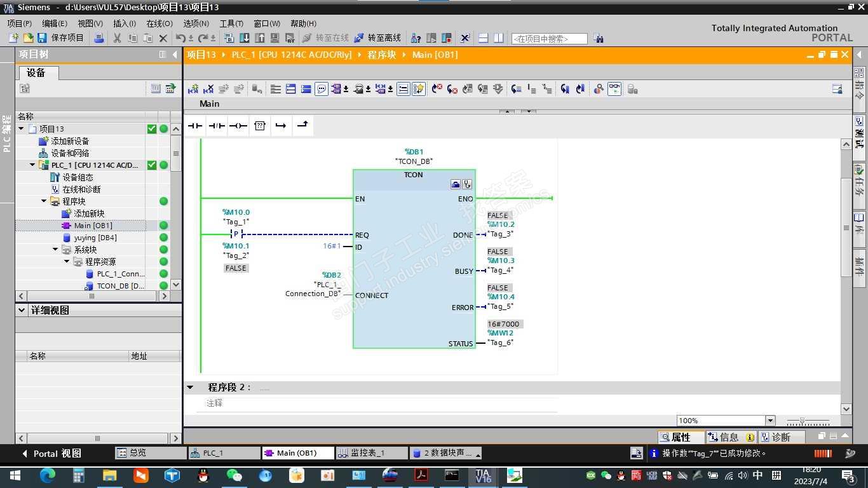
Task: Click the cut scissors icon
Action: (x=117, y=38)
